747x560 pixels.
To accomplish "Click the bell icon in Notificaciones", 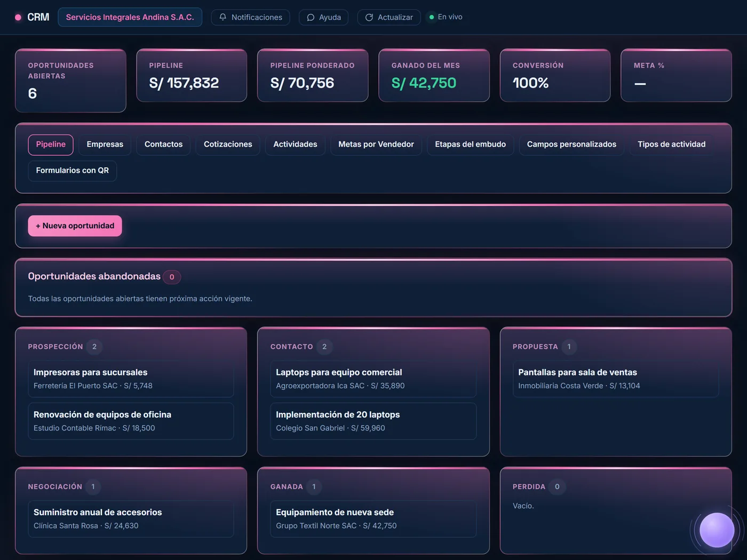I will coord(223,17).
